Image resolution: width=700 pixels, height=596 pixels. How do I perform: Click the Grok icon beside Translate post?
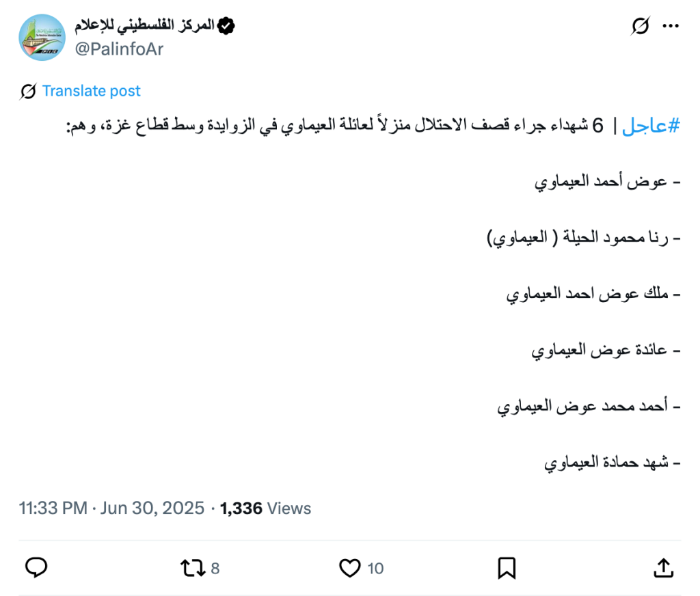(x=28, y=91)
